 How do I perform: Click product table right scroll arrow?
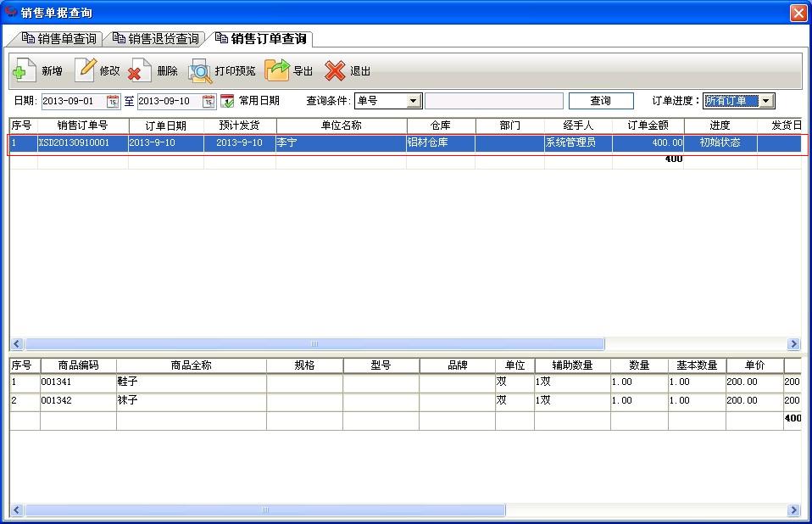[793, 510]
